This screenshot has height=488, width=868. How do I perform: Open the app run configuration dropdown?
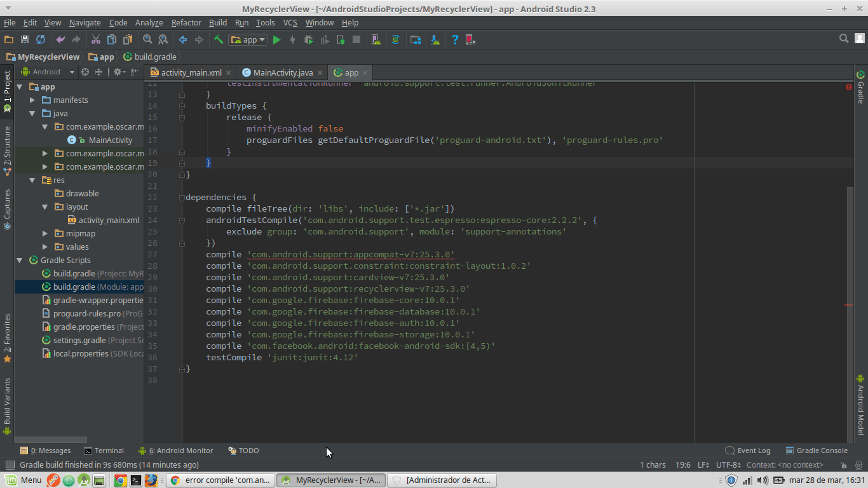pos(248,39)
